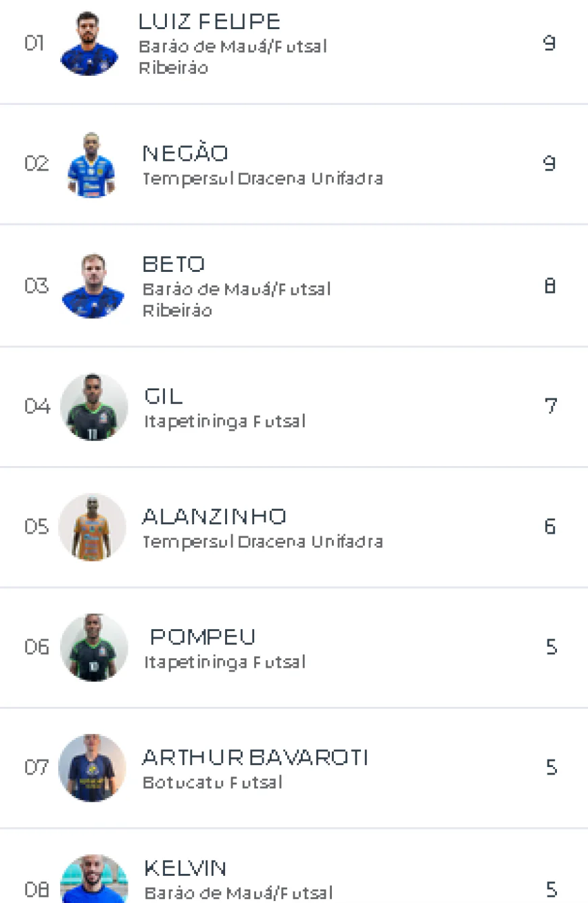Click the POMPEU player name
This screenshot has width=588, height=903.
(203, 637)
